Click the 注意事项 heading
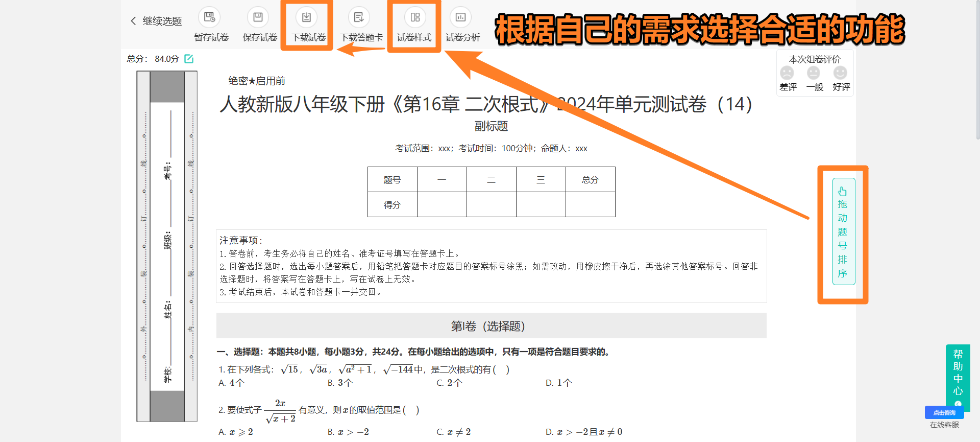 pyautogui.click(x=241, y=240)
